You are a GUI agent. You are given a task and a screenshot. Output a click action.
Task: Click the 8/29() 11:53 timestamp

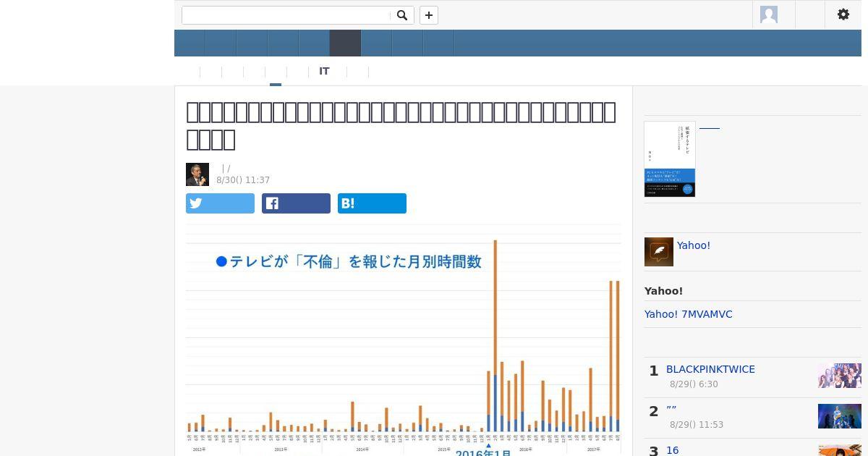coord(697,425)
